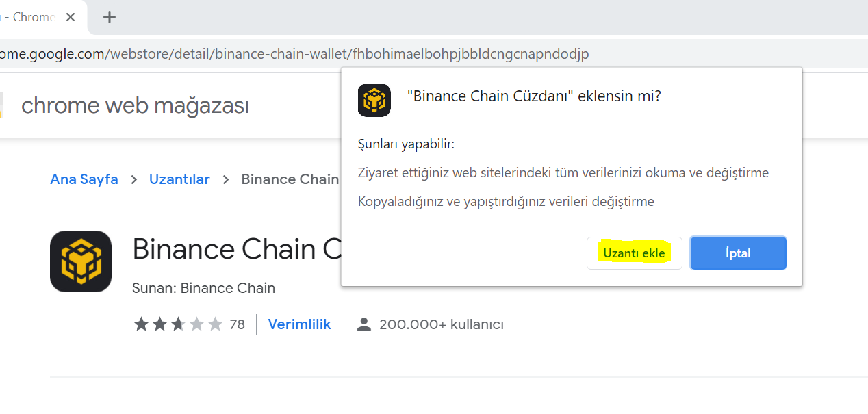The image size is (868, 414).
Task: Click the star rating icons
Action: tap(178, 324)
